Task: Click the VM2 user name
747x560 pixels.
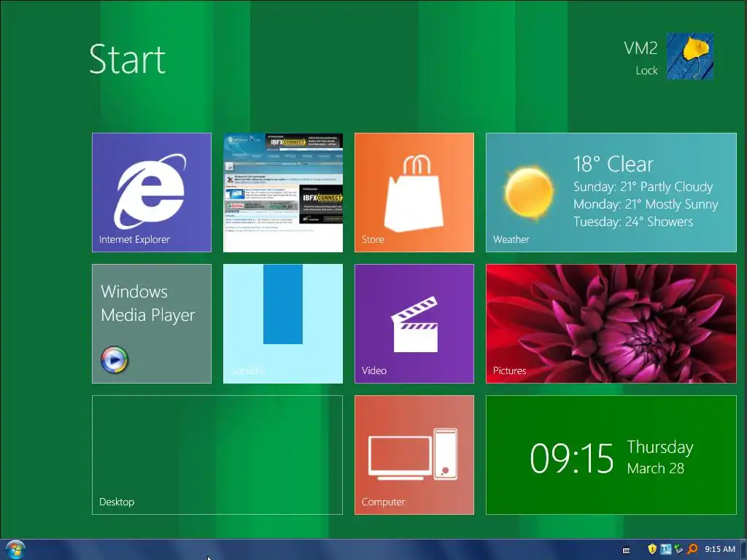Action: [640, 48]
